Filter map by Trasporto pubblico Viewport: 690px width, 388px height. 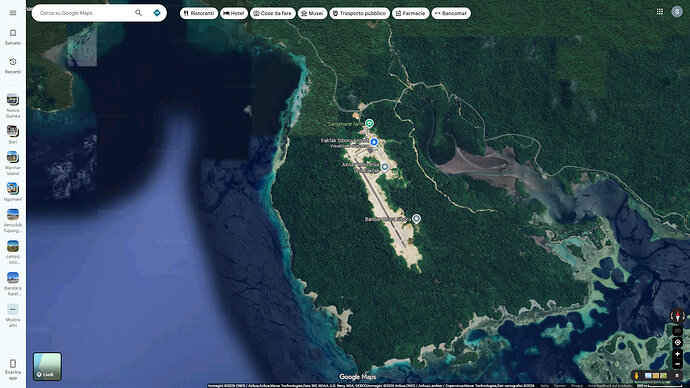[360, 13]
